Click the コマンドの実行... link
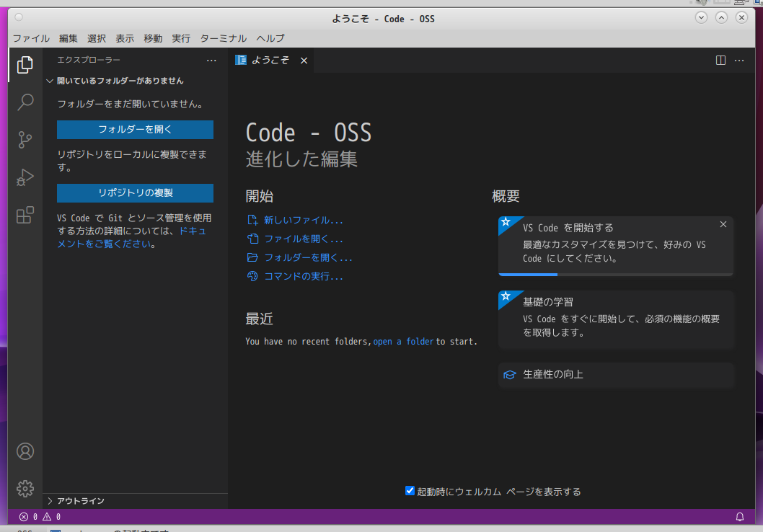The width and height of the screenshot is (763, 532). 304,276
